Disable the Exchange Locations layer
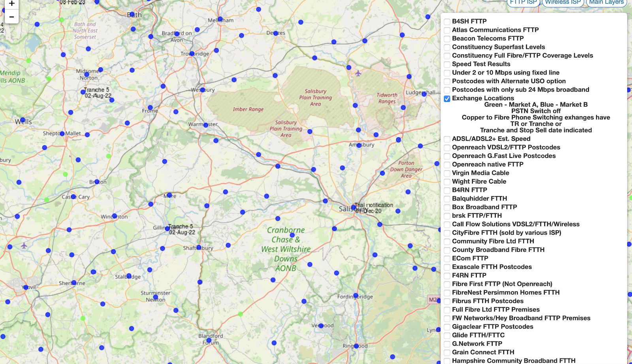Image resolution: width=632 pixels, height=364 pixels. pos(447,98)
